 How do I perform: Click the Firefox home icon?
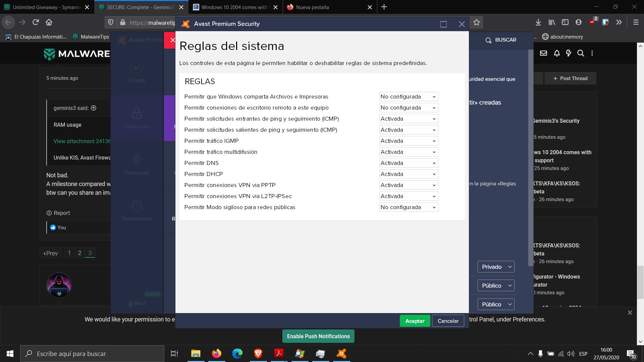coord(49,22)
